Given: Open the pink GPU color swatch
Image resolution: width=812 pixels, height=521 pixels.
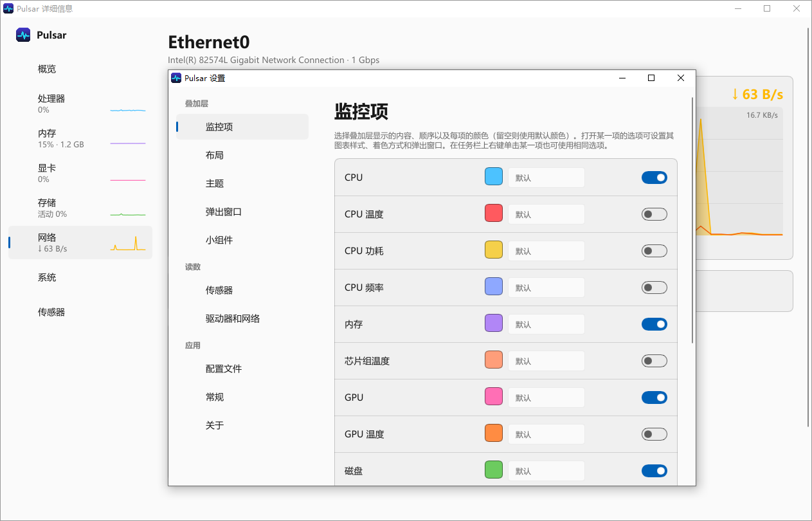Looking at the screenshot, I should pyautogui.click(x=494, y=397).
